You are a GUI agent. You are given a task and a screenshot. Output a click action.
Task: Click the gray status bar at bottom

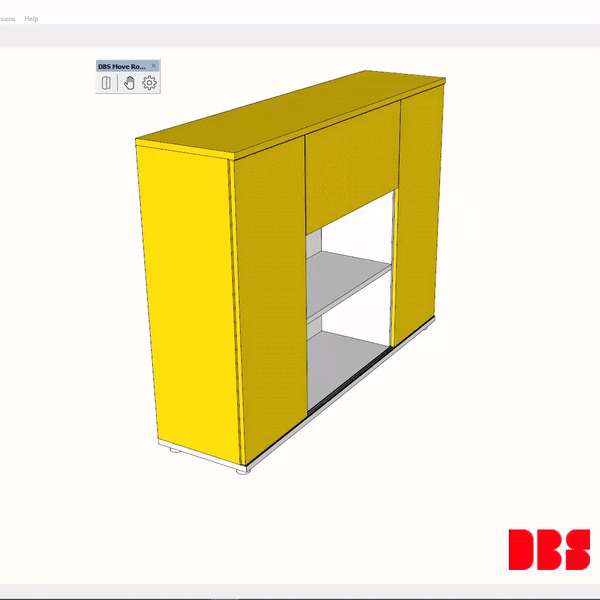300,593
